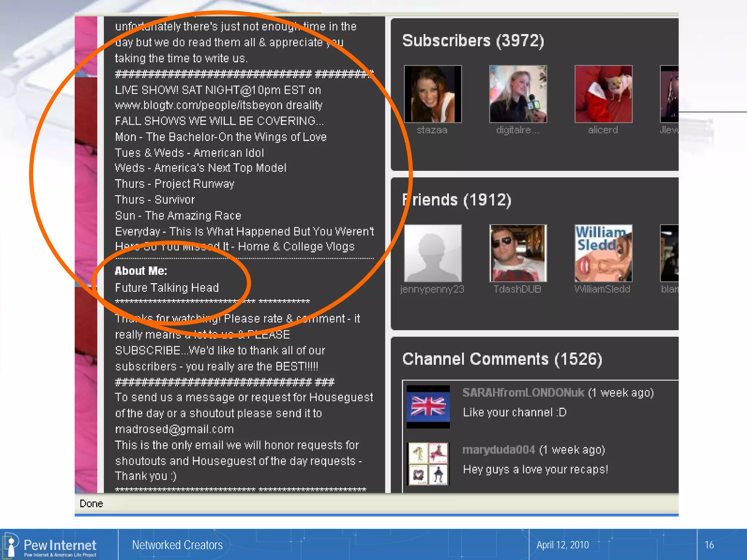Click TdashDUB friend profile picture
This screenshot has height=560, width=747.
coord(518,253)
